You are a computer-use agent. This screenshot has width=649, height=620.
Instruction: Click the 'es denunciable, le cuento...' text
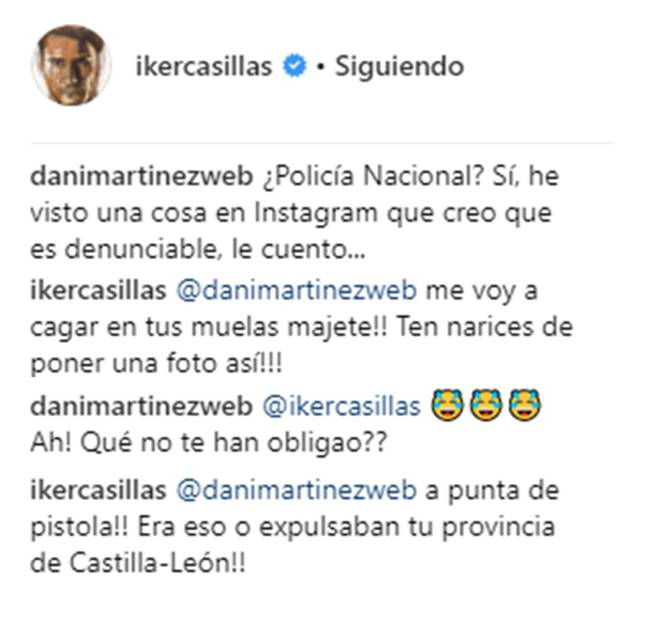pyautogui.click(x=198, y=250)
